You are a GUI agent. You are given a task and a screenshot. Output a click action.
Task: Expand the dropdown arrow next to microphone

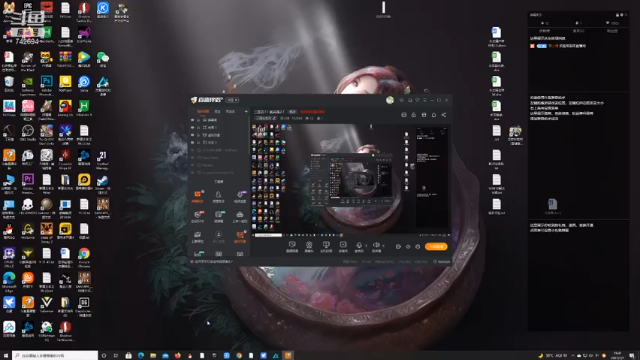[x=366, y=245]
